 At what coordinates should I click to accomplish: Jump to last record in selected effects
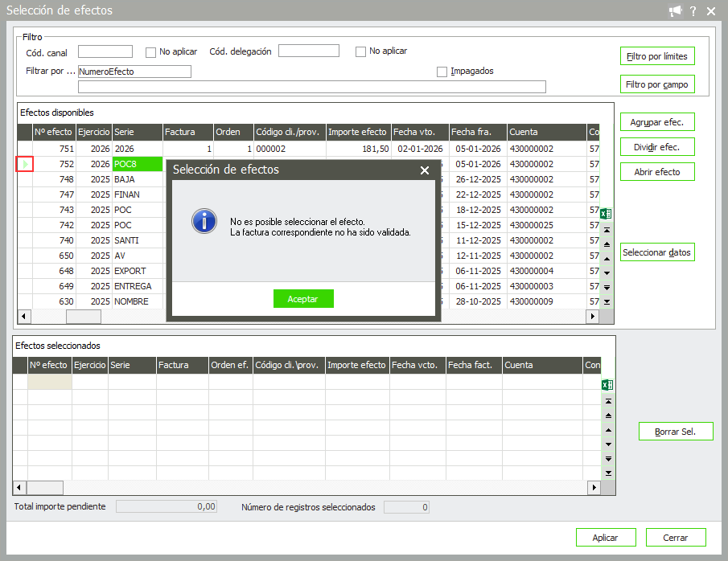(607, 473)
